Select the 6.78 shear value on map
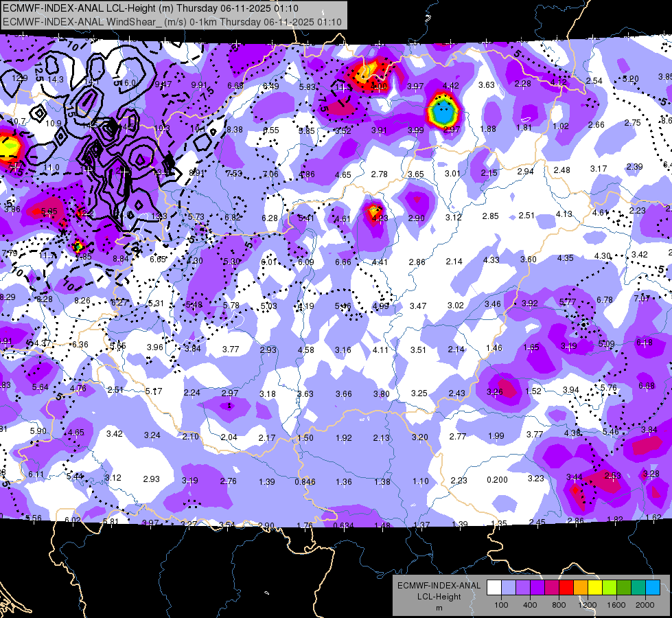 pyautogui.click(x=604, y=299)
